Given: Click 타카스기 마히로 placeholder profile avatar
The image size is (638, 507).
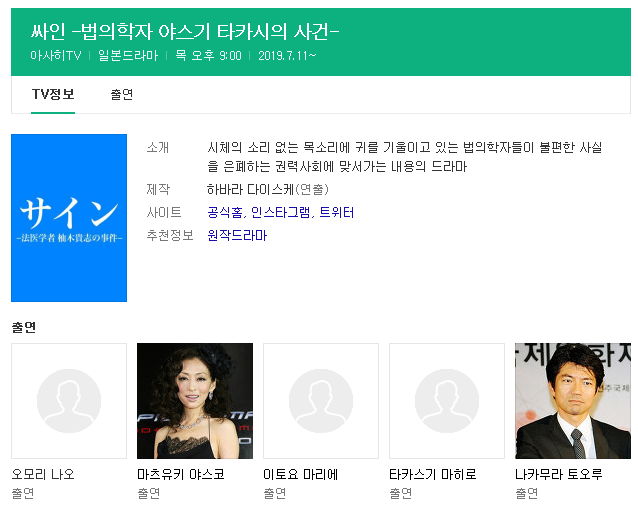Looking at the screenshot, I should pos(447,401).
